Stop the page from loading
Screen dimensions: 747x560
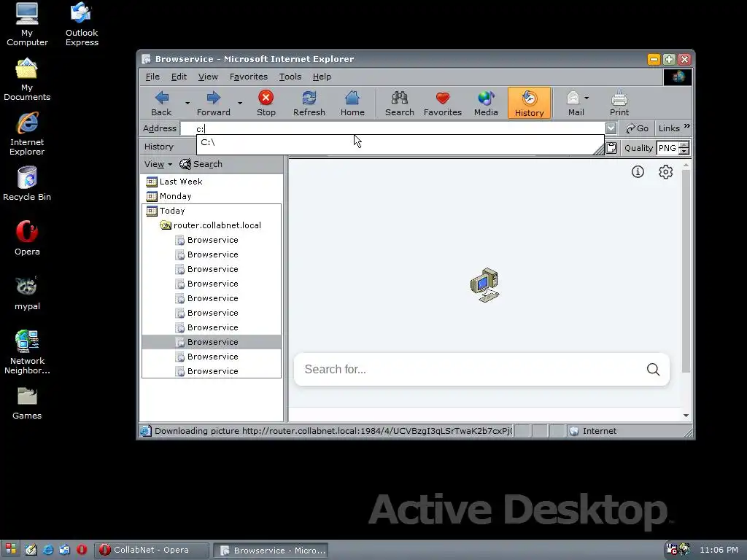coord(266,103)
